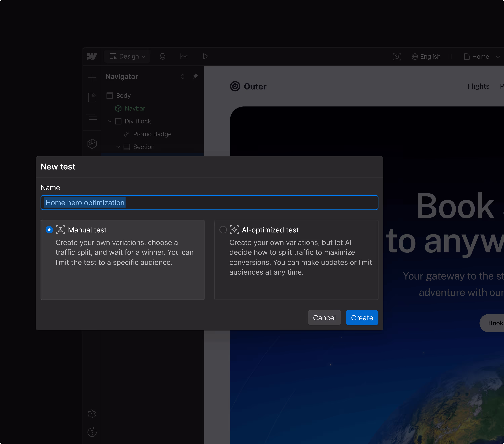The image size is (504, 444).
Task: Click the Add elements plus icon
Action: 92,78
